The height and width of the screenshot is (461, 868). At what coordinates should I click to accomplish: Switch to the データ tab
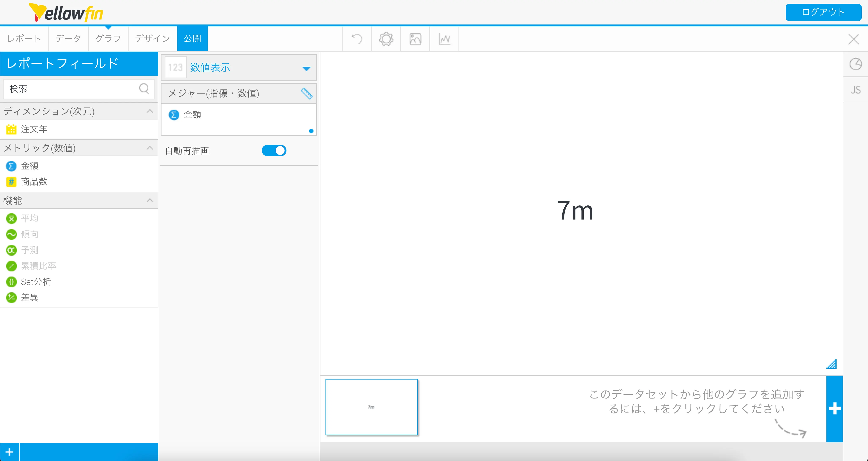point(68,39)
